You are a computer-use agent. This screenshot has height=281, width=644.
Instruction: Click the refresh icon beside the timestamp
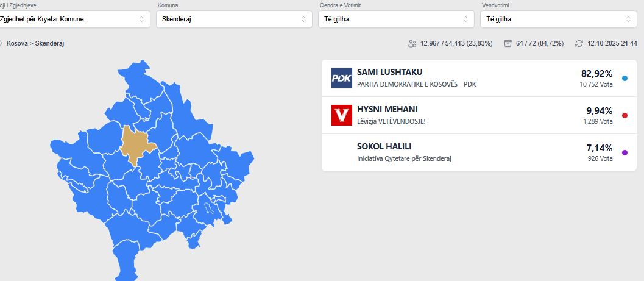pyautogui.click(x=580, y=44)
